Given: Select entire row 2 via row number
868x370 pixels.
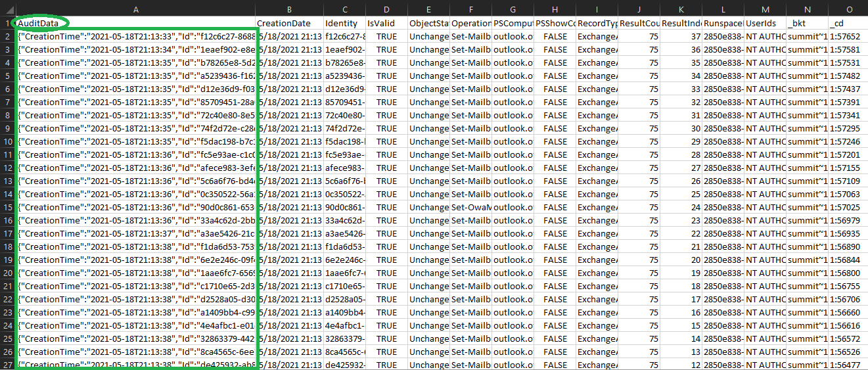Looking at the screenshot, I should point(7,36).
